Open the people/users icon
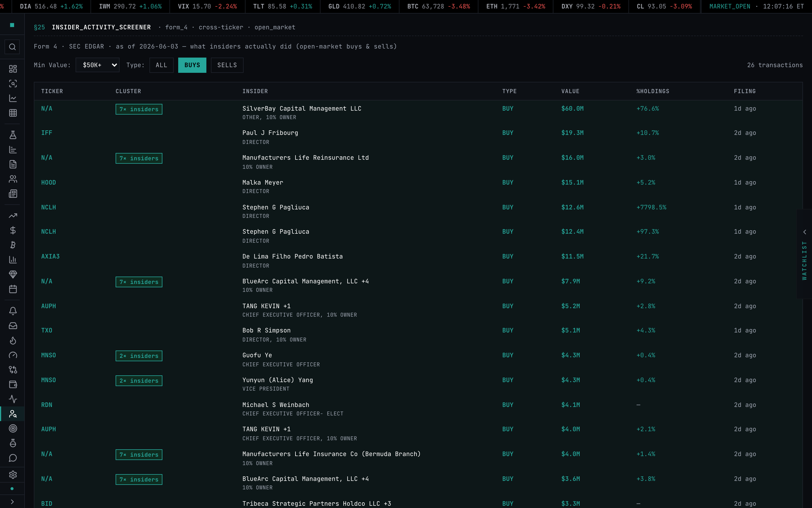This screenshot has width=812, height=508. pos(13,179)
